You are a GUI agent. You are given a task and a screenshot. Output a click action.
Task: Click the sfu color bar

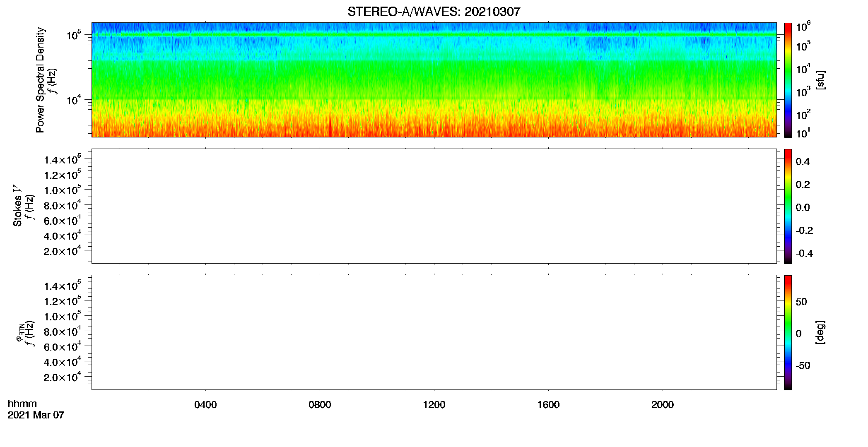coord(788,79)
